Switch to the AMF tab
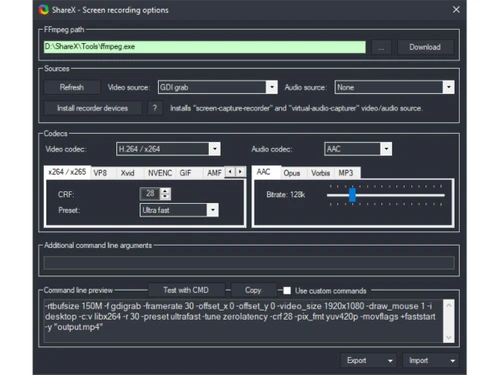The height and width of the screenshot is (375, 500). pyautogui.click(x=214, y=173)
